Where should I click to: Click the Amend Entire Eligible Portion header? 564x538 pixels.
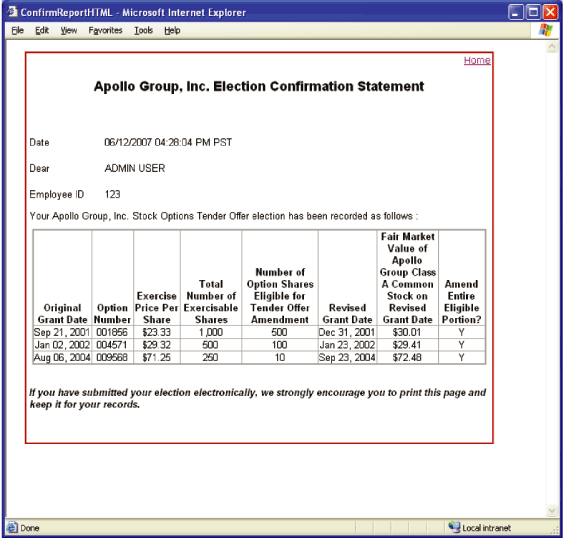tap(462, 302)
